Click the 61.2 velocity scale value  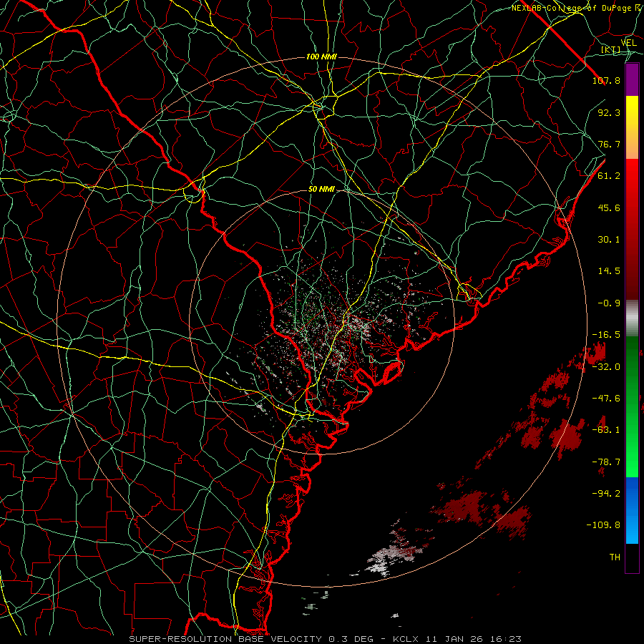point(609,176)
